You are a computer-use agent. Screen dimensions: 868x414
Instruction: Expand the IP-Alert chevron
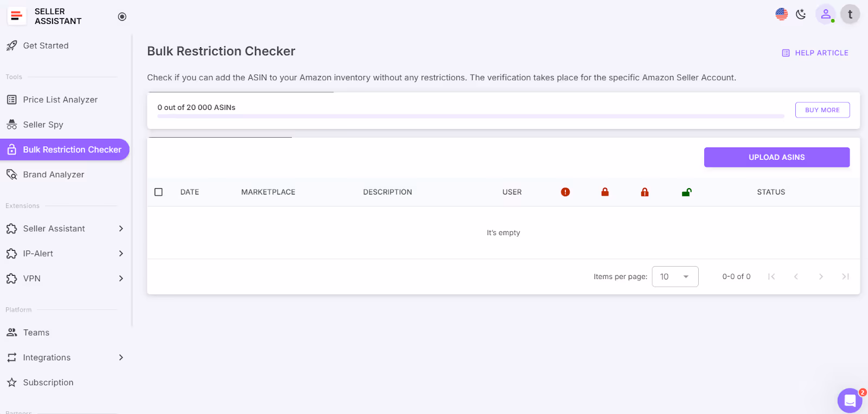coord(121,254)
